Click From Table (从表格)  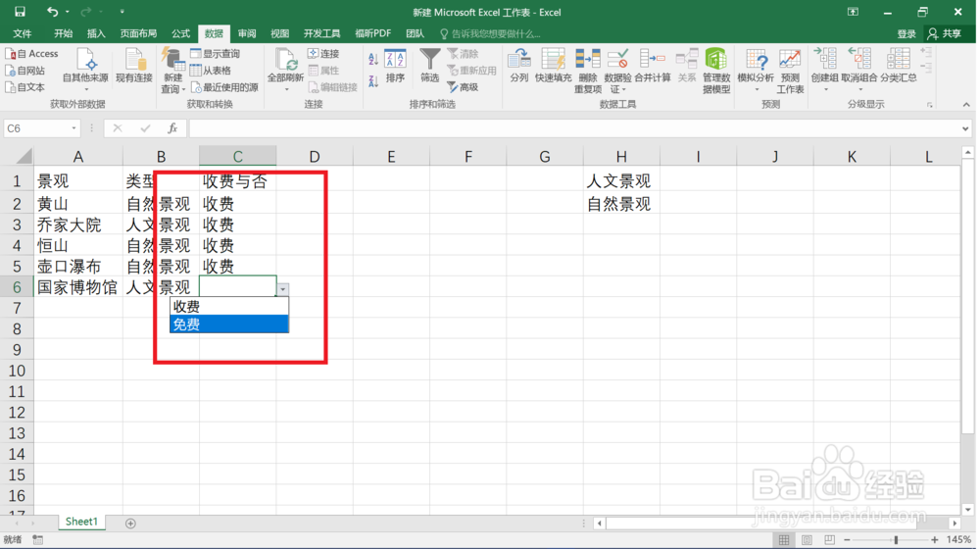pos(212,71)
